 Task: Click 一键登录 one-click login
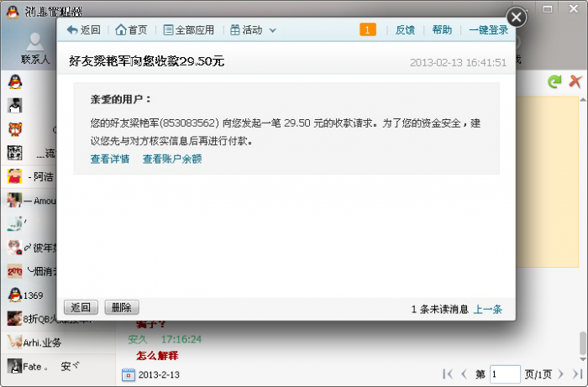(x=488, y=30)
